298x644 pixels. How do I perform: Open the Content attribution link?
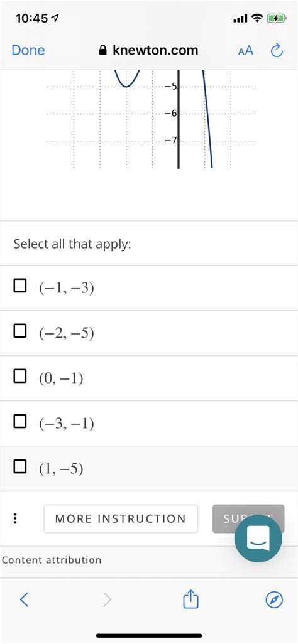(52, 560)
